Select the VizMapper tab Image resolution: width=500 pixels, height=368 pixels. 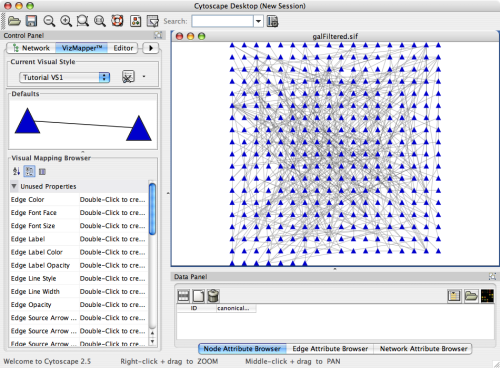(x=82, y=48)
